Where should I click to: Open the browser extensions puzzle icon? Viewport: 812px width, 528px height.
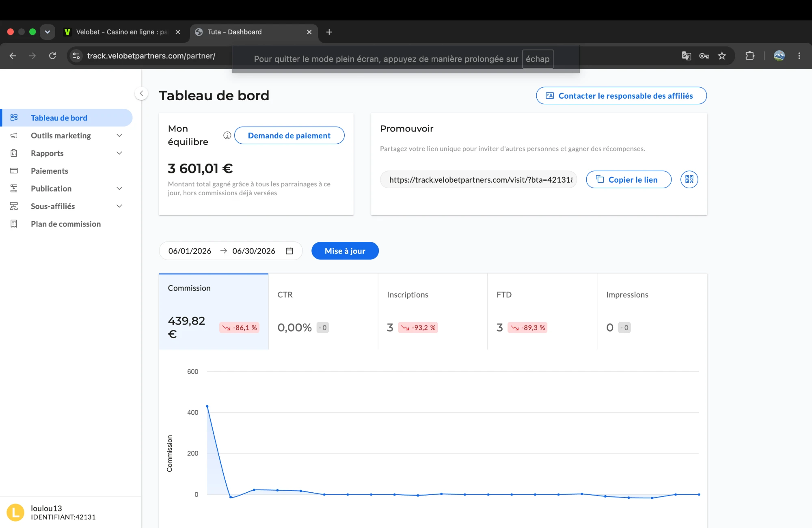(x=750, y=56)
